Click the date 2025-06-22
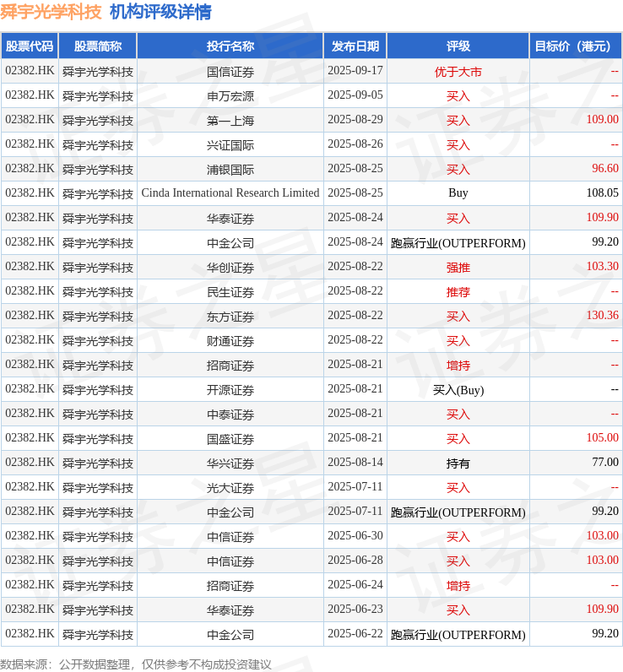 pos(355,633)
